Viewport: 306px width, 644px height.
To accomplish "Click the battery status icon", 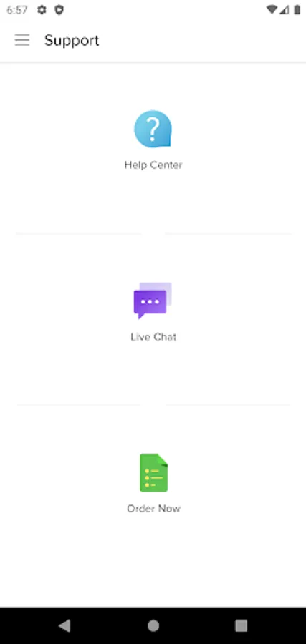I will click(297, 10).
